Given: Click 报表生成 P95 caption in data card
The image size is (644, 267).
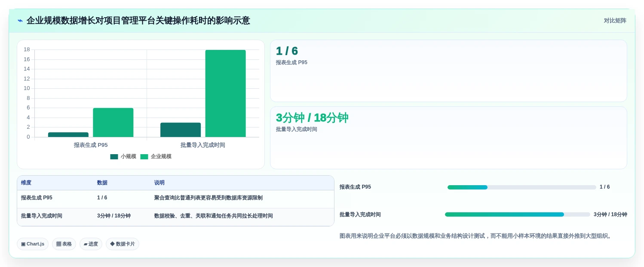Looking at the screenshot, I should [291, 62].
